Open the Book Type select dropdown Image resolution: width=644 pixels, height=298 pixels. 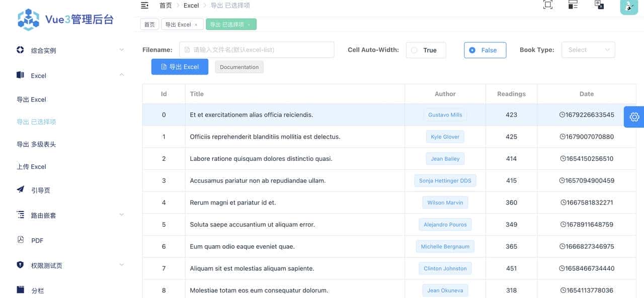click(x=588, y=50)
